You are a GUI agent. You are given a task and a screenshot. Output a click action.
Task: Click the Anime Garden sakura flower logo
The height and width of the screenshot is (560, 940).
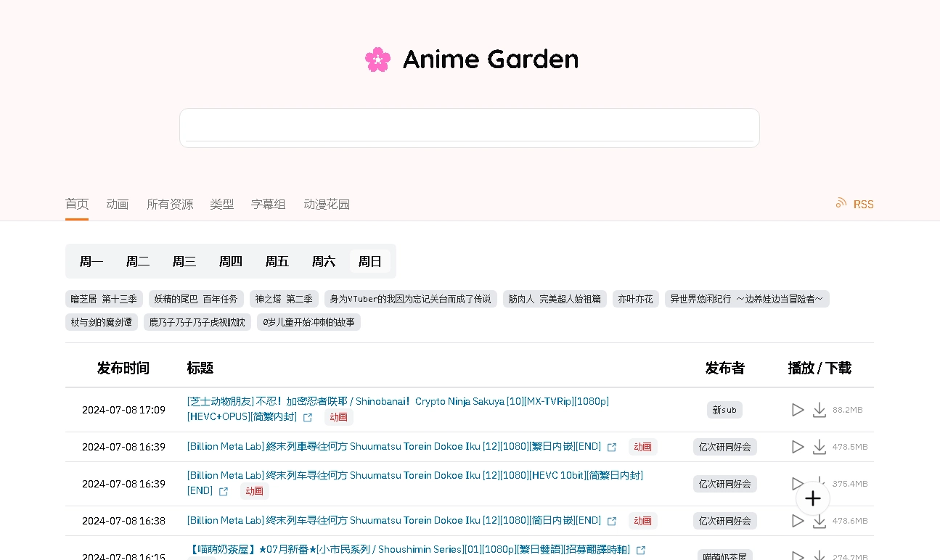click(377, 59)
